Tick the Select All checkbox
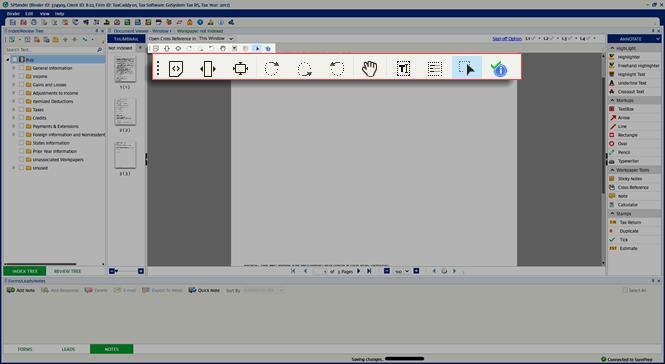665x364 pixels. tap(625, 290)
